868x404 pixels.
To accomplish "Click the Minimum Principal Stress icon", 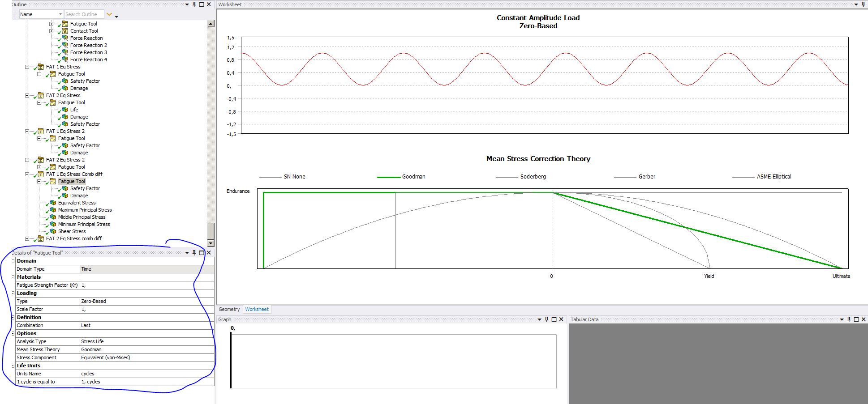I will [53, 224].
